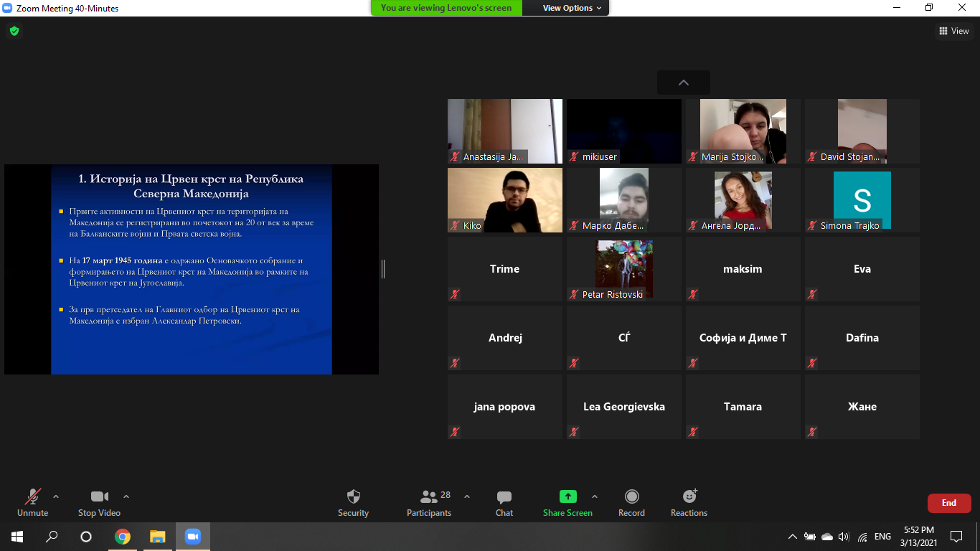Click the divider handle beside shared slide
Screen dimensions: 980x551
[x=383, y=269]
